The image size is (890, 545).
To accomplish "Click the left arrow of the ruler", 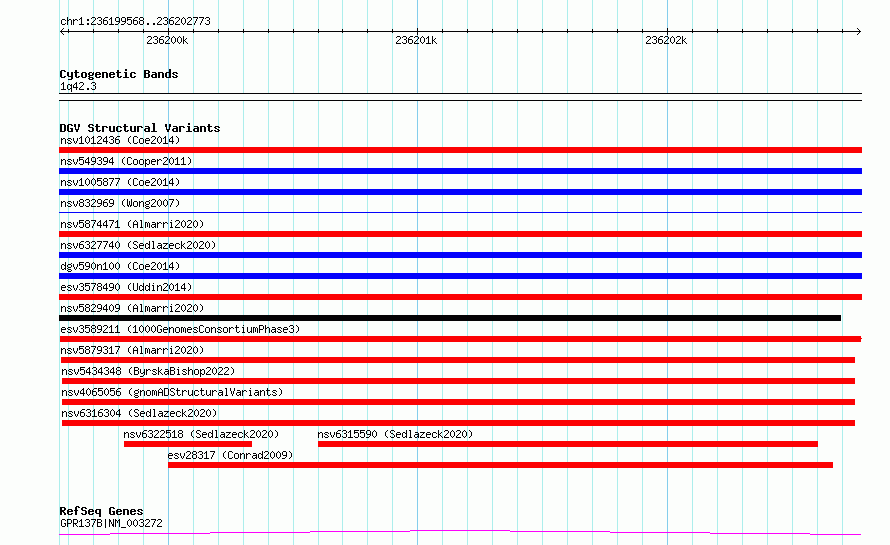I will click(x=62, y=31).
